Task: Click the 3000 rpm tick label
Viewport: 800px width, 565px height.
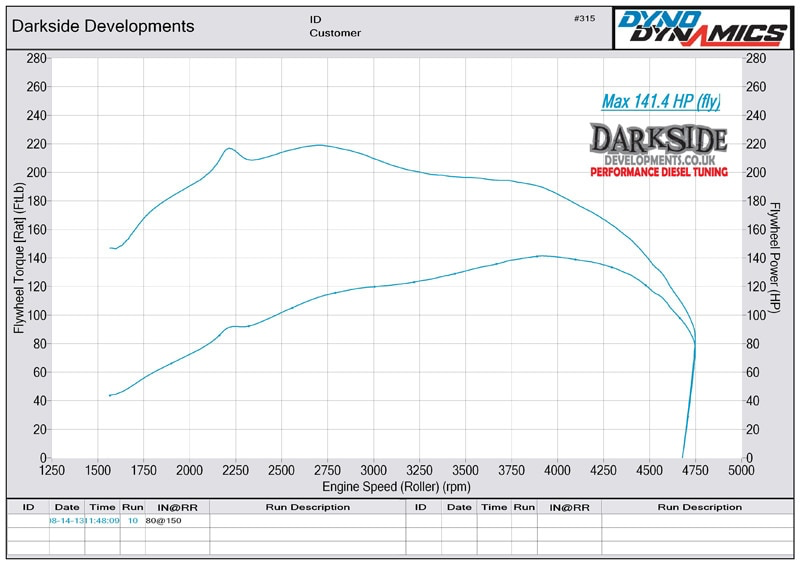Action: tap(373, 470)
